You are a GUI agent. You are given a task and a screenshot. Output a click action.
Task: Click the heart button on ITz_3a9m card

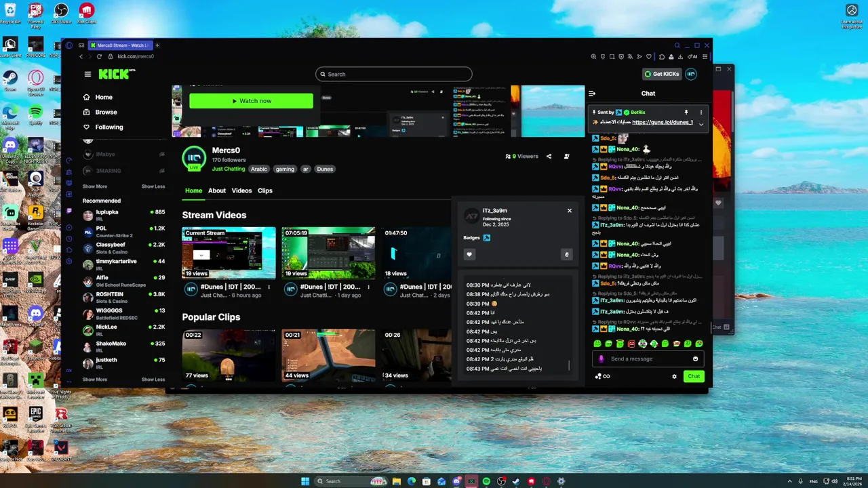469,255
